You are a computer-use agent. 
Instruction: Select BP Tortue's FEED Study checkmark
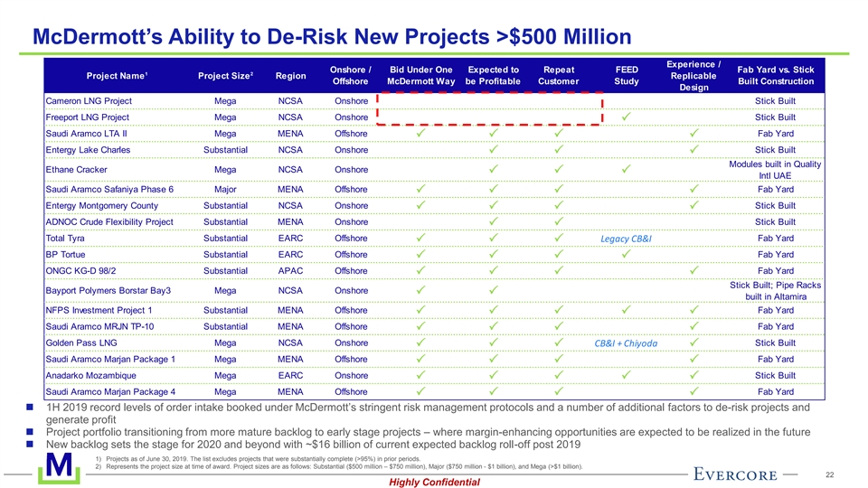coord(626,254)
